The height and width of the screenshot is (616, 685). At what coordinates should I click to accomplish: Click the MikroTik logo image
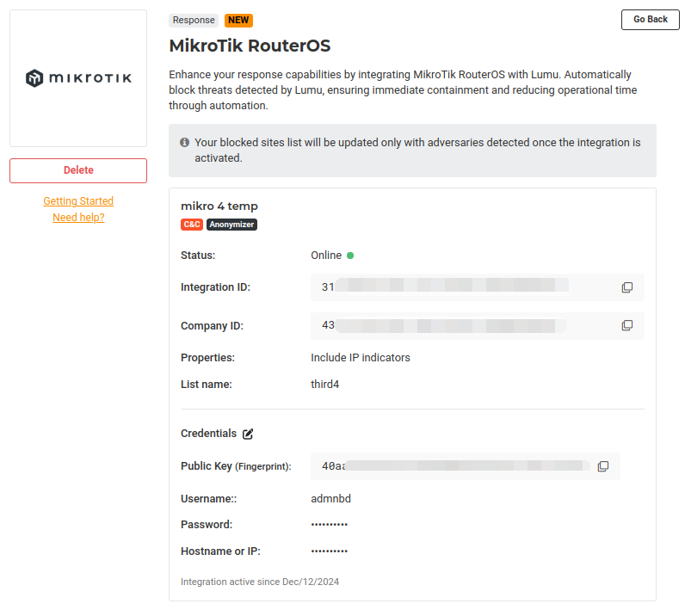click(x=78, y=78)
